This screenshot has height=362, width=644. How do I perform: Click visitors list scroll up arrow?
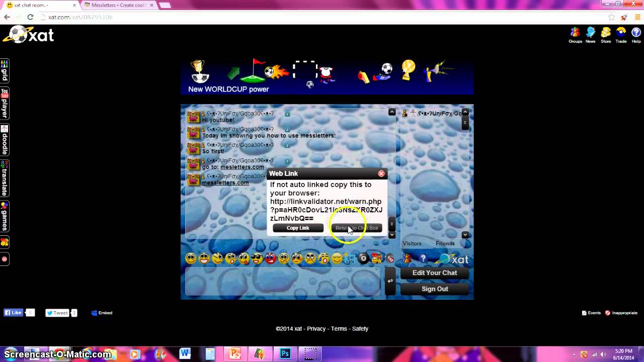point(465,112)
